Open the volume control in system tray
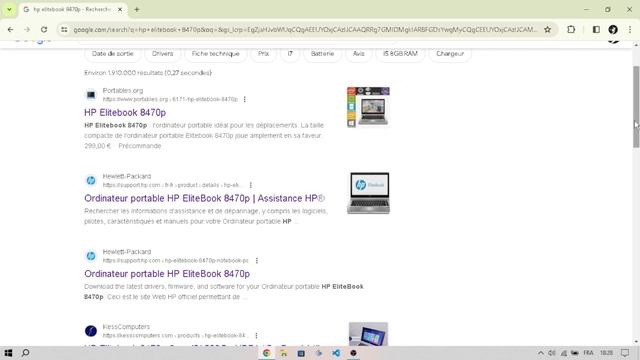This screenshot has width=640, height=360. [552, 353]
